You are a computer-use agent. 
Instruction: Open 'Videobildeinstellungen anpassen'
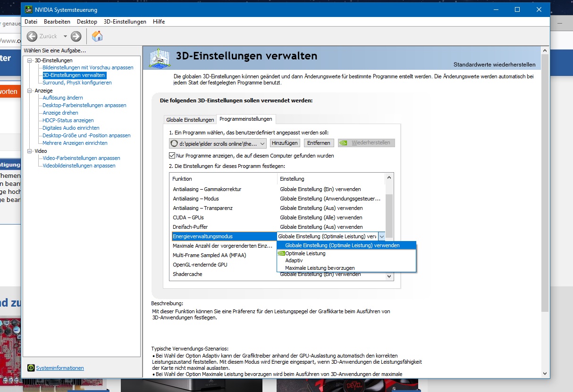(x=79, y=166)
